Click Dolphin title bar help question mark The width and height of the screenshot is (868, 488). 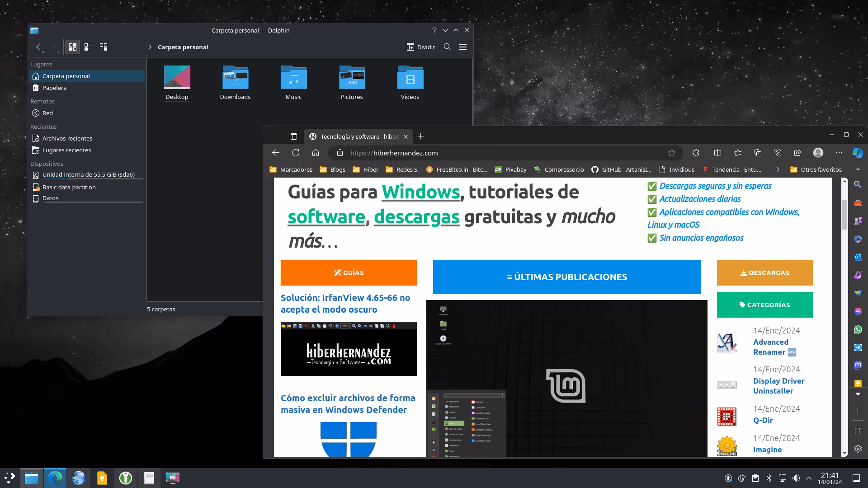434,30
